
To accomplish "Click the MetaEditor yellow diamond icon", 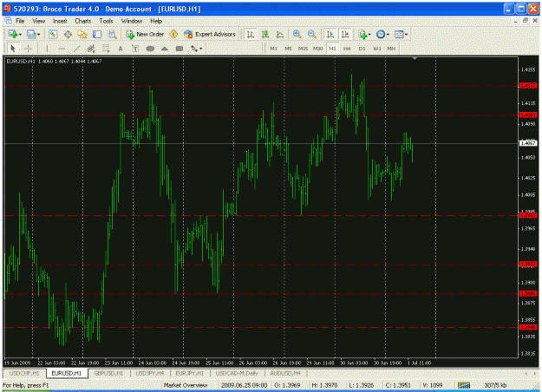I will [173, 34].
